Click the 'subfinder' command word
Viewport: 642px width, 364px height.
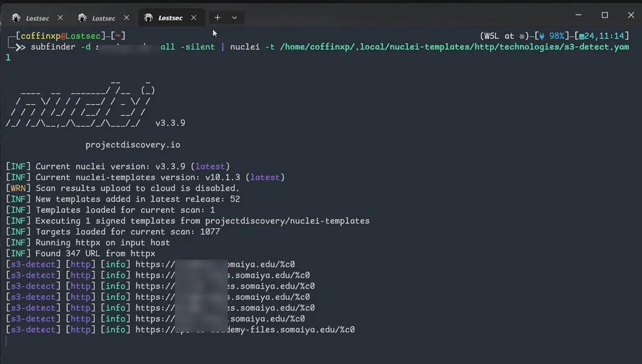pyautogui.click(x=53, y=47)
